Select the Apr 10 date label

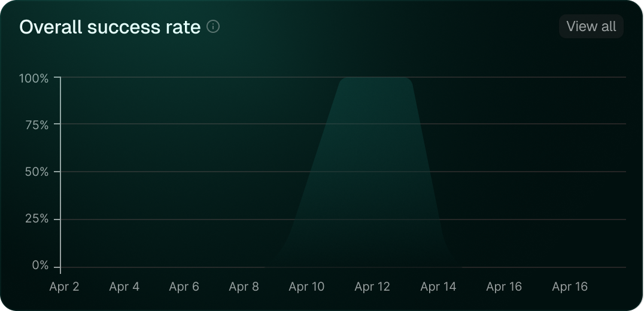[306, 287]
